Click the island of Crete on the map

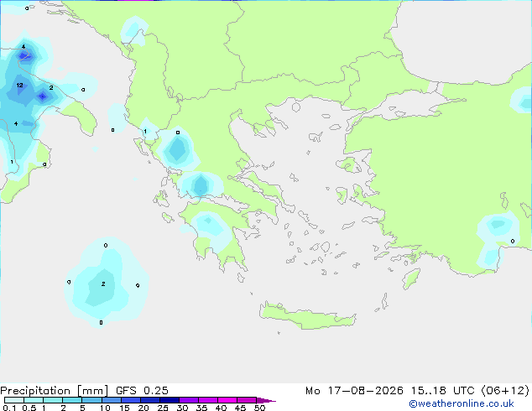pos(305,316)
